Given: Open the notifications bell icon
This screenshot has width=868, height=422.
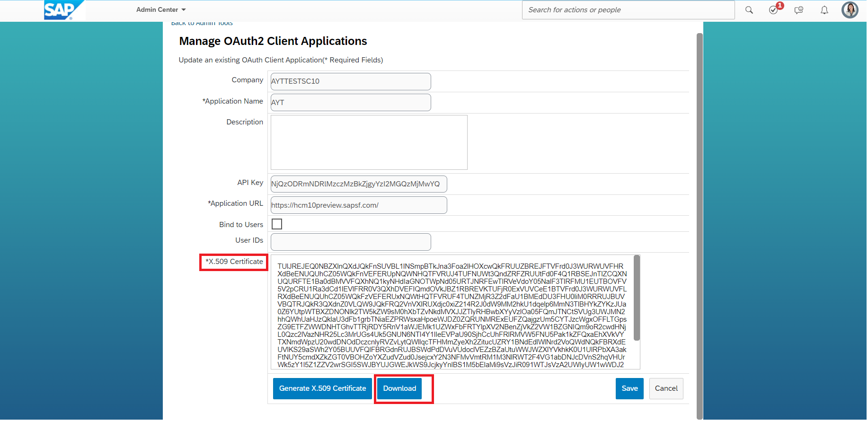Looking at the screenshot, I should [824, 10].
